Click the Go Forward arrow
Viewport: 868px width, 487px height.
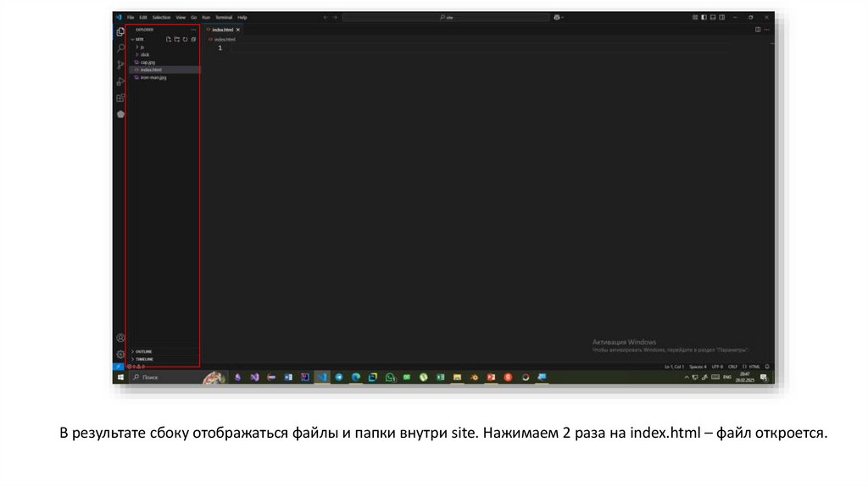(335, 17)
